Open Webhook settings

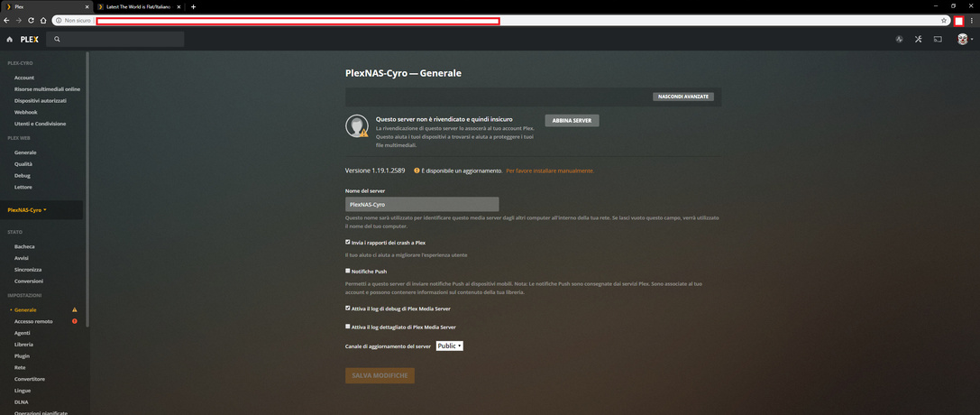(x=26, y=112)
